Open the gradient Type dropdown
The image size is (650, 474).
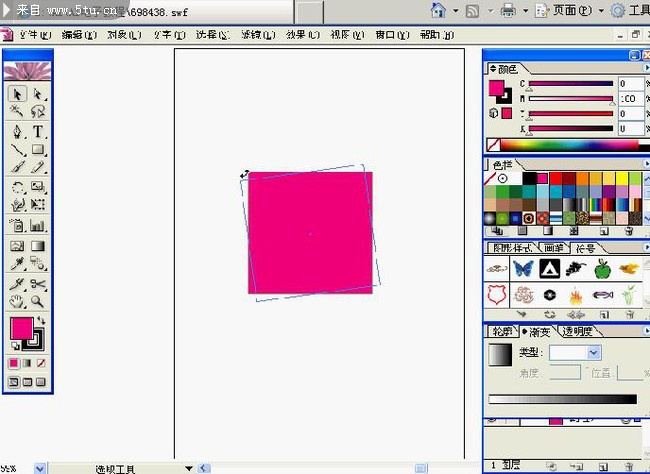594,353
